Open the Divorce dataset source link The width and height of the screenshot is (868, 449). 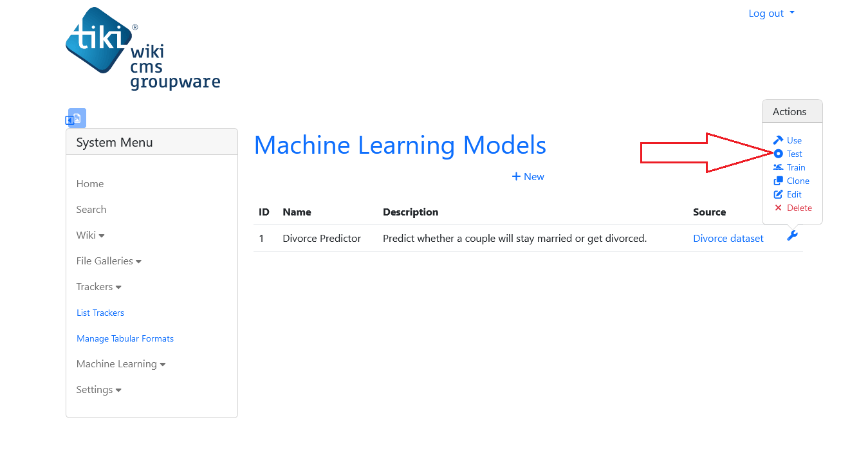click(728, 238)
